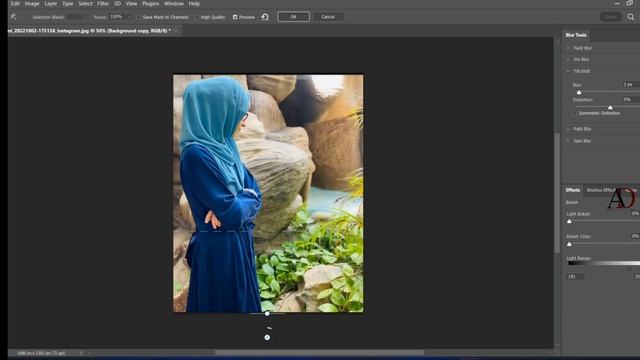Image resolution: width=640 pixels, height=360 pixels.
Task: Select the Instagram.jpg document tab
Action: tap(89, 31)
